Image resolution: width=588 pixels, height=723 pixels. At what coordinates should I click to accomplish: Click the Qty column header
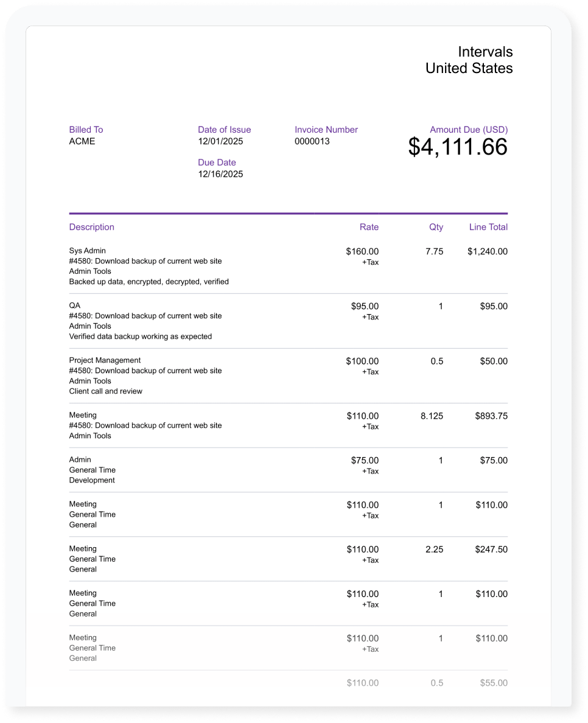coord(436,227)
